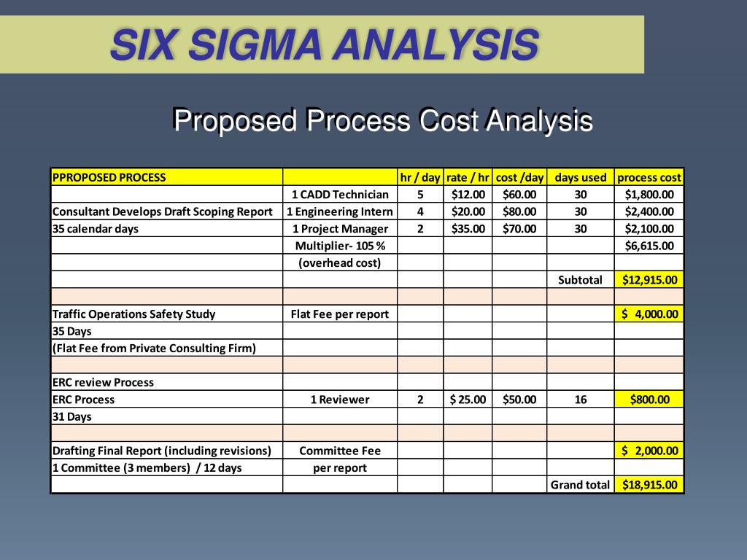
Task: Select '(Flat Fee from Private Consulting Firm)' cell
Action: [x=167, y=348]
